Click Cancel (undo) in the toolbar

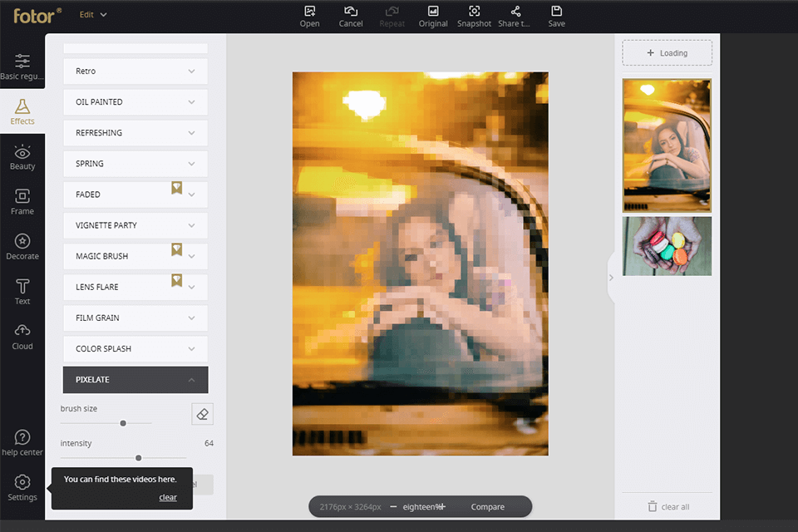(351, 17)
